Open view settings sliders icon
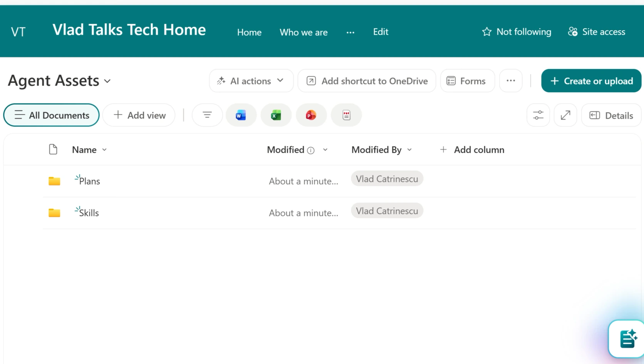This screenshot has height=364, width=644. click(x=538, y=115)
